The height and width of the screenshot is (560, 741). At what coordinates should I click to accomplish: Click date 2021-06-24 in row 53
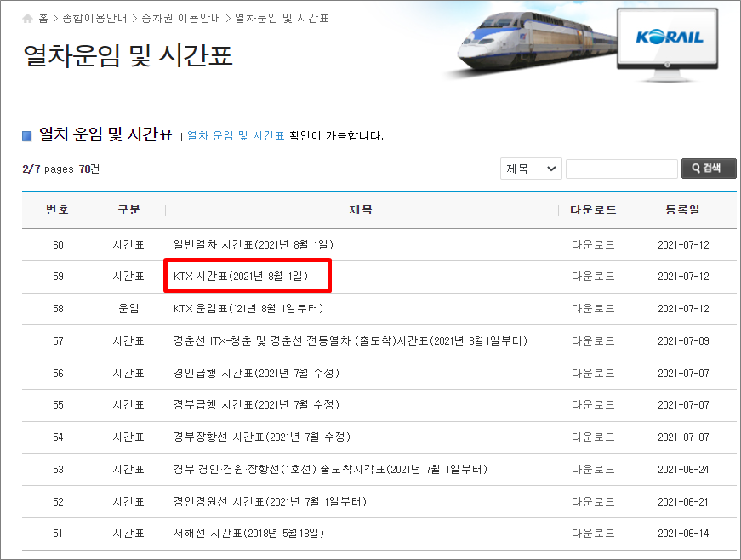(x=683, y=469)
